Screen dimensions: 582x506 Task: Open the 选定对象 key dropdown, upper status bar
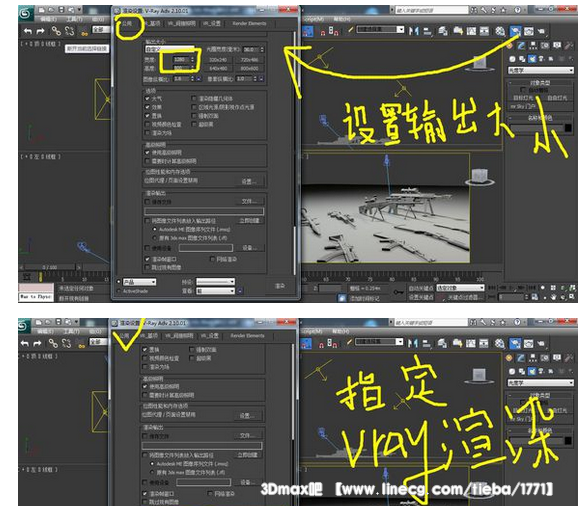pyautogui.click(x=460, y=288)
